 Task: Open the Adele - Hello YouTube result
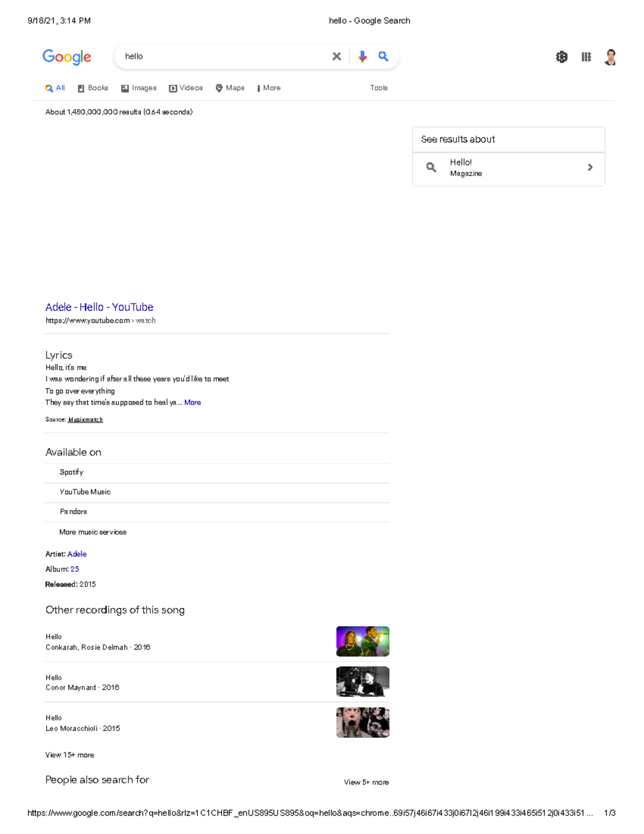(x=99, y=307)
